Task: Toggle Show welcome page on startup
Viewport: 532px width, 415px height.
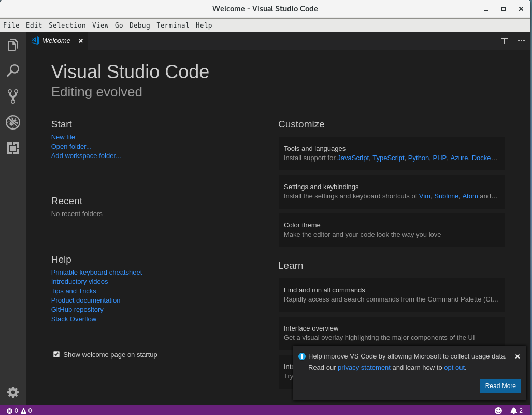Action: pyautogui.click(x=56, y=354)
